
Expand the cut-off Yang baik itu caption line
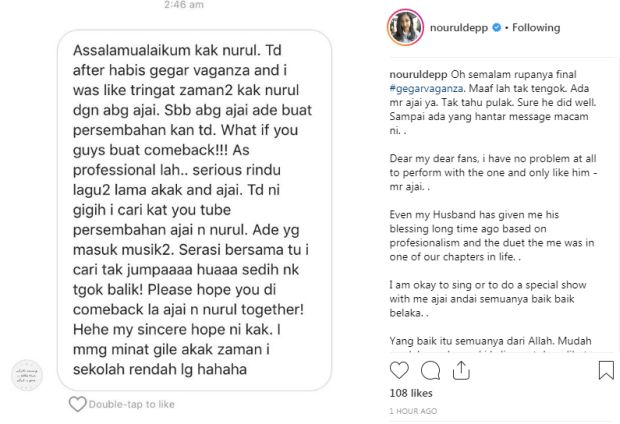pos(490,341)
